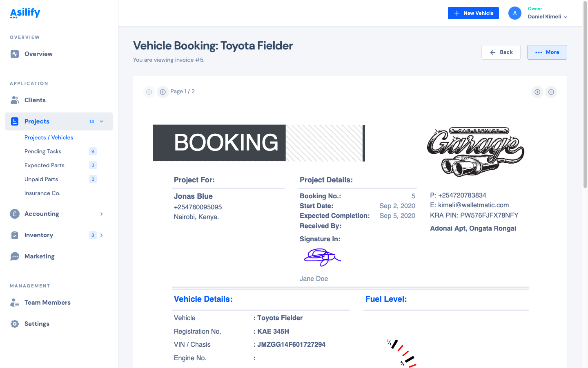
Task: Open Unpaid Parts submenu item
Action: [41, 179]
